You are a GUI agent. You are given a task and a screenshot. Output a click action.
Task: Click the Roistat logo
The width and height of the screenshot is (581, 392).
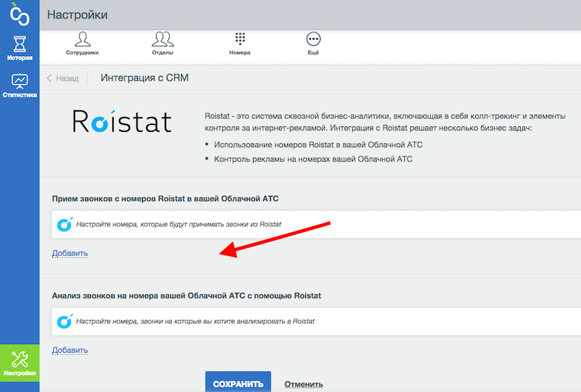(x=122, y=122)
